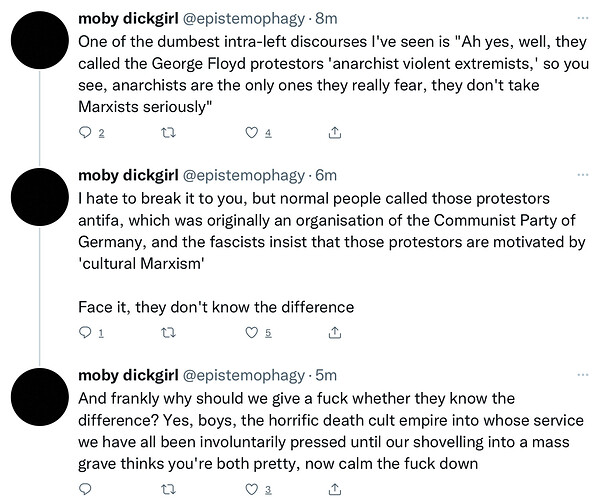This screenshot has height=500, width=596.
Task: Reply to the 8m tweet
Action: (x=85, y=133)
